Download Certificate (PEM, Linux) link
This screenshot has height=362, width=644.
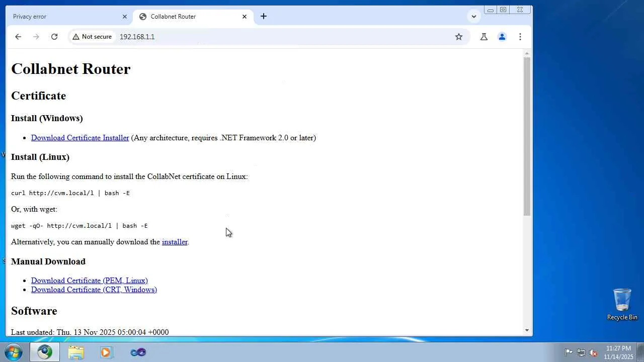[x=90, y=281]
